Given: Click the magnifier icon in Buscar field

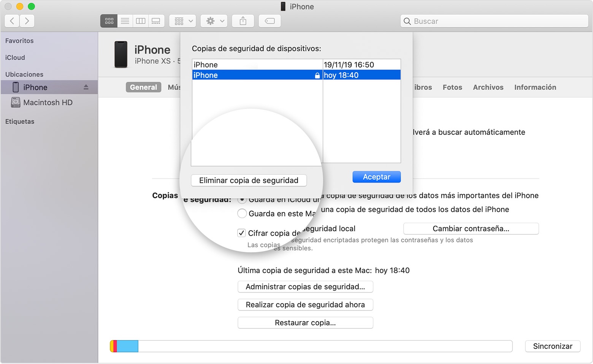Looking at the screenshot, I should (407, 21).
